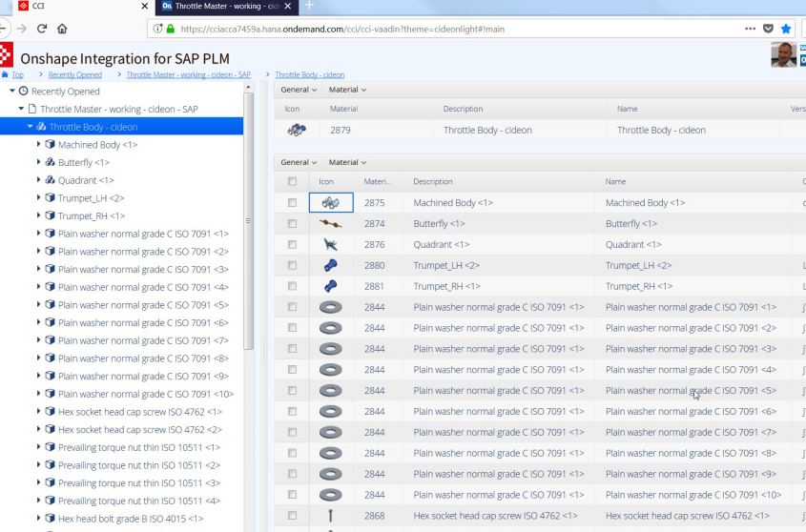Click the browser forward arrow
806x532 pixels.
[22, 29]
